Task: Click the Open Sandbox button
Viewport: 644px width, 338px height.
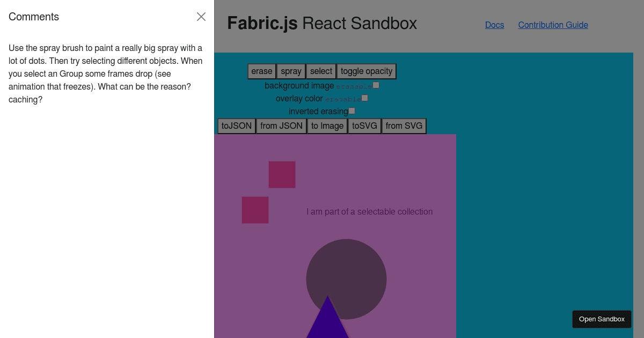Action: point(602,319)
